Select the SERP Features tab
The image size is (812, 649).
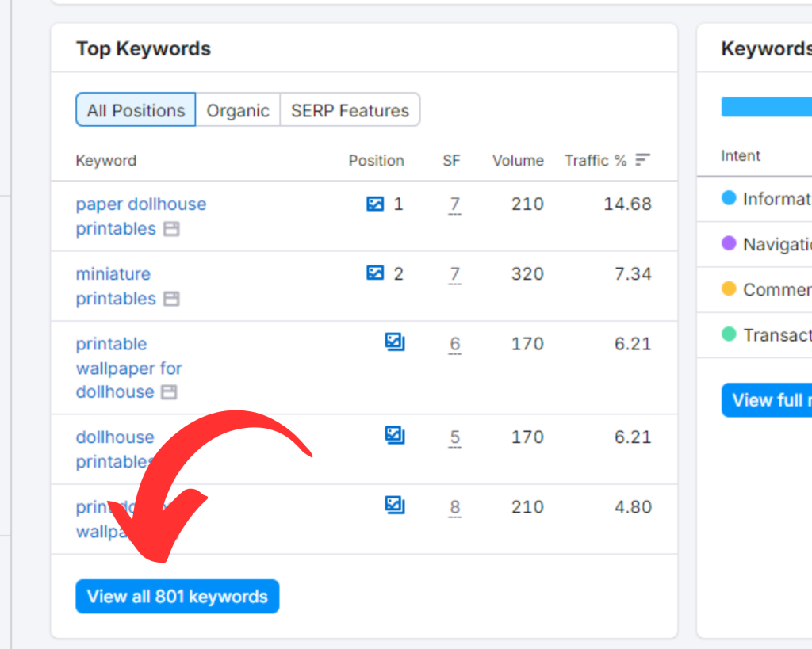coord(350,110)
